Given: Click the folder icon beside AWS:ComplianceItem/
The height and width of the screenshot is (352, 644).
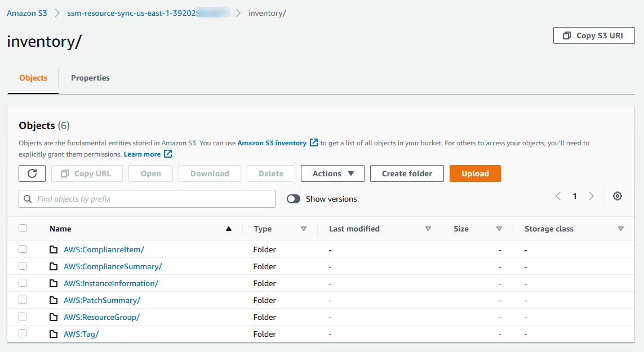Looking at the screenshot, I should point(54,249).
